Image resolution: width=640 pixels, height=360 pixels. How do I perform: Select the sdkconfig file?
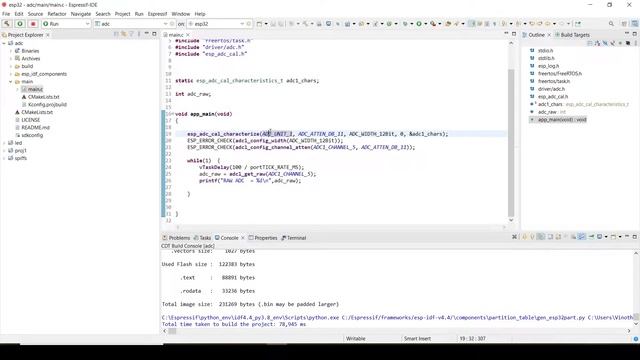click(x=32, y=135)
